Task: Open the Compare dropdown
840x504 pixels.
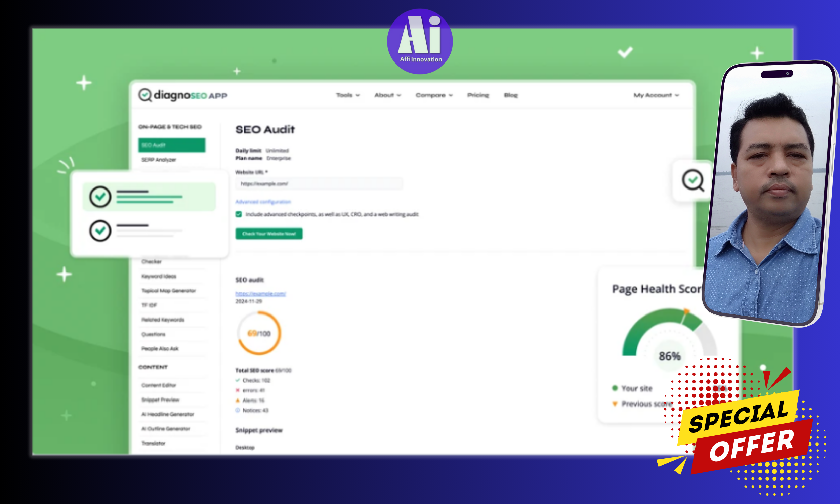Action: 434,95
